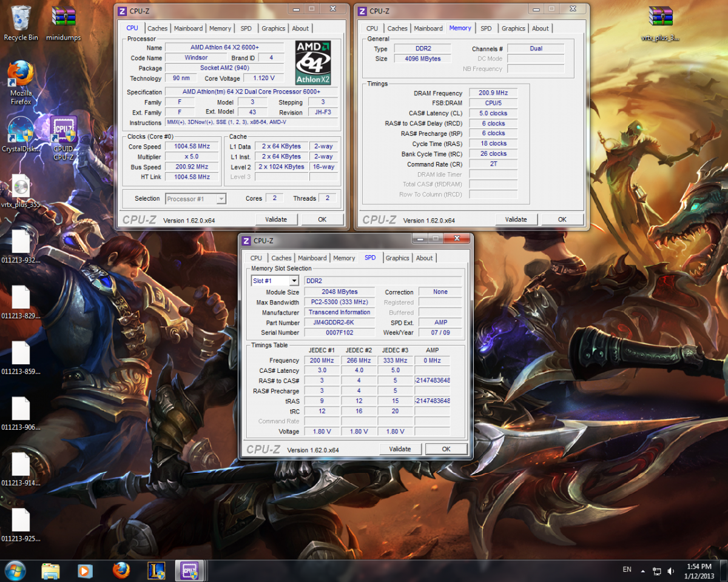Viewport: 728px width, 582px height.
Task: Click the network icon in system tray
Action: pos(657,571)
